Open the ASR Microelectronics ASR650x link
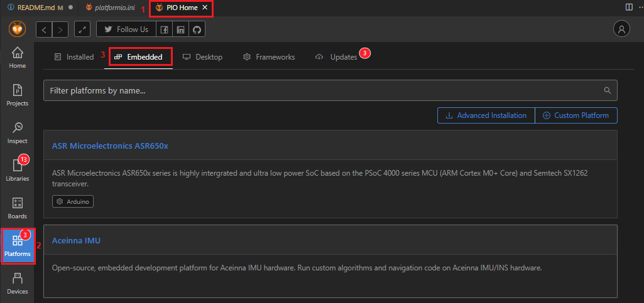The height and width of the screenshot is (303, 644). [x=110, y=146]
